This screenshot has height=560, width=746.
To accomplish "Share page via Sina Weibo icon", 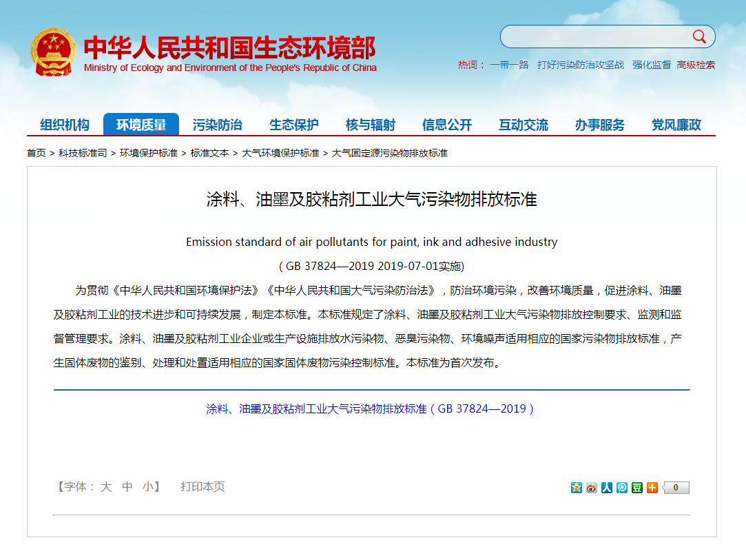I will [x=592, y=488].
